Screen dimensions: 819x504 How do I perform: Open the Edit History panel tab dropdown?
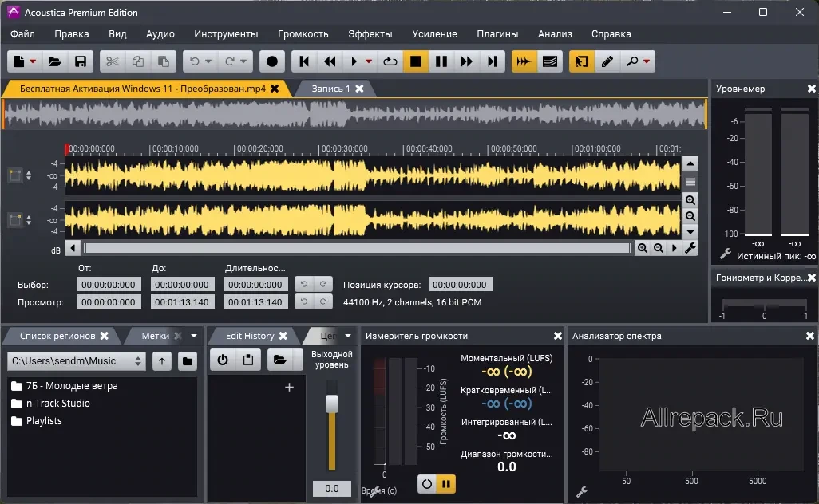click(x=348, y=336)
